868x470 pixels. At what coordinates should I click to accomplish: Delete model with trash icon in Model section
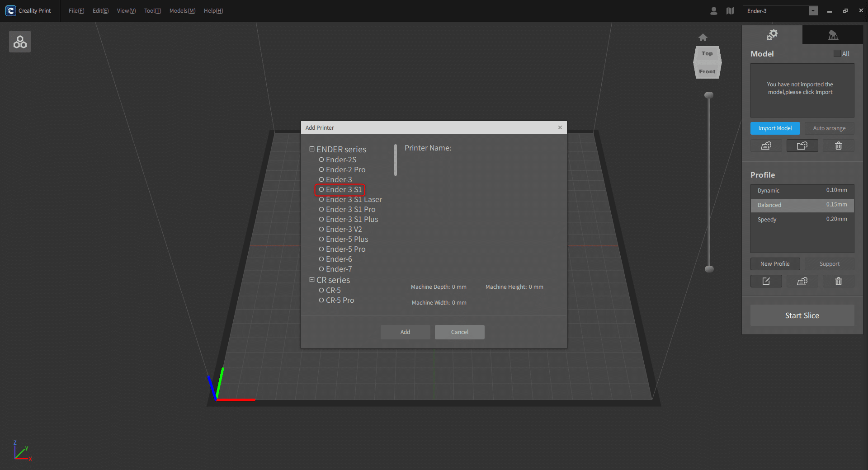tap(839, 146)
